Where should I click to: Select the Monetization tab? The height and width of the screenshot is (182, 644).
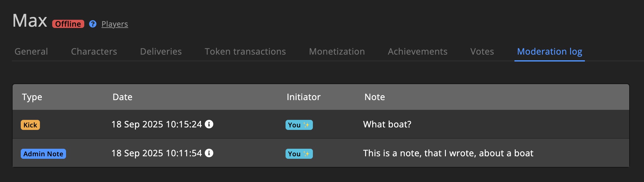point(337,51)
